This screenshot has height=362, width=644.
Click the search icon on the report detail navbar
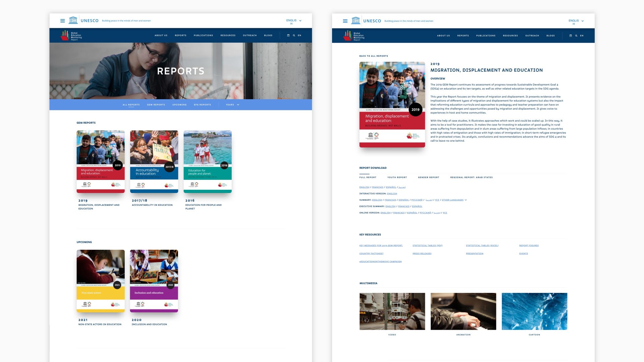coord(576,36)
